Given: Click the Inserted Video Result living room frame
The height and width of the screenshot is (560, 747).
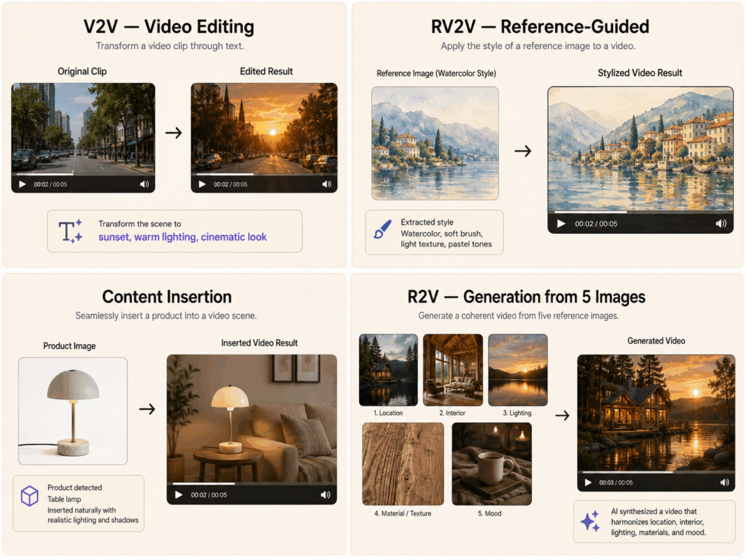Looking at the screenshot, I should (x=252, y=419).
